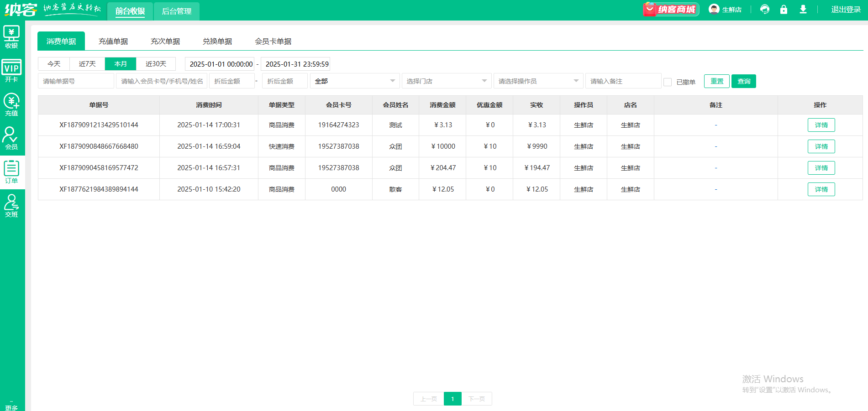Expand the 请选择操作员 operator dropdown
Viewport: 868px width, 411px height.
538,81
